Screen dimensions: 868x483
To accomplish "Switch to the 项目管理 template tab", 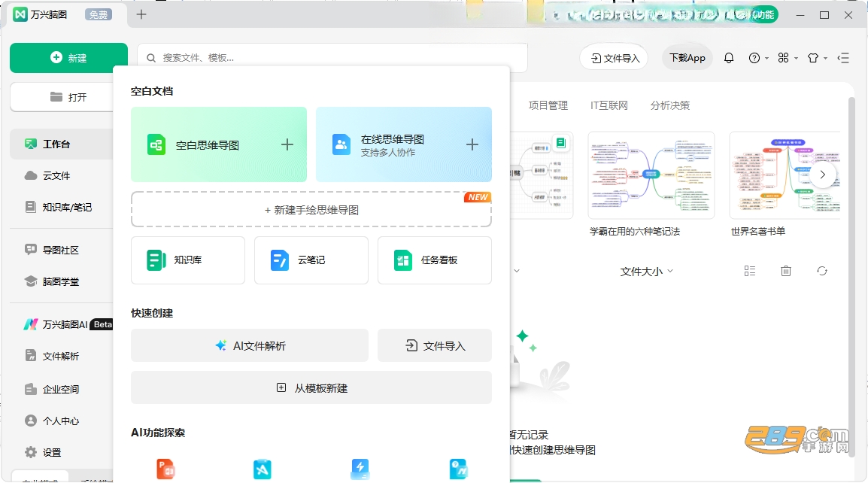I will (548, 105).
